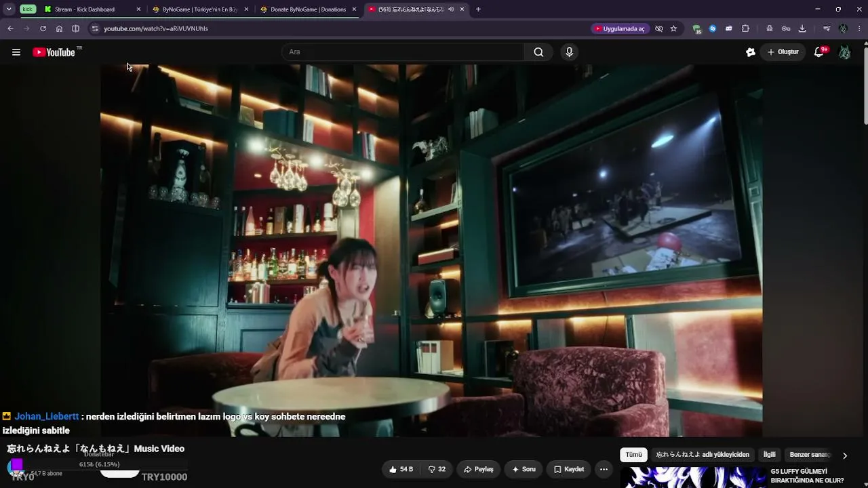This screenshot has width=868, height=488.
Task: Open browser home page button
Action: pos(59,28)
